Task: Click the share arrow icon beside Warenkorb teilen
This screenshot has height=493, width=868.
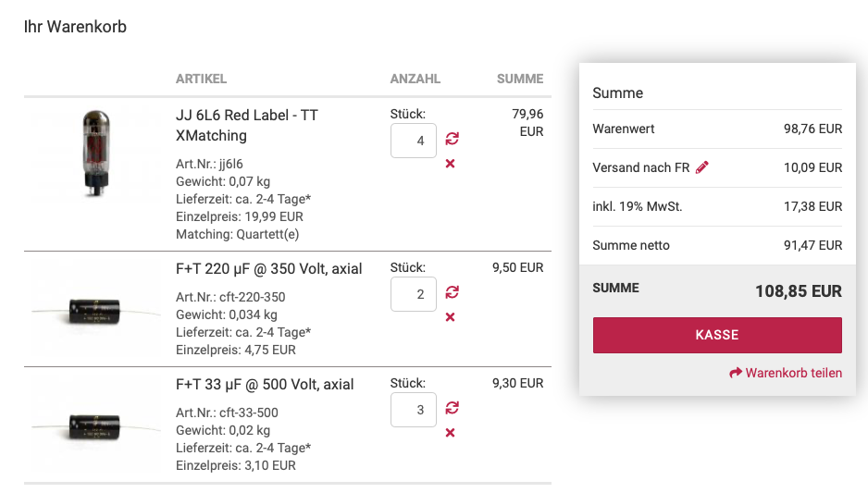Action: (736, 373)
